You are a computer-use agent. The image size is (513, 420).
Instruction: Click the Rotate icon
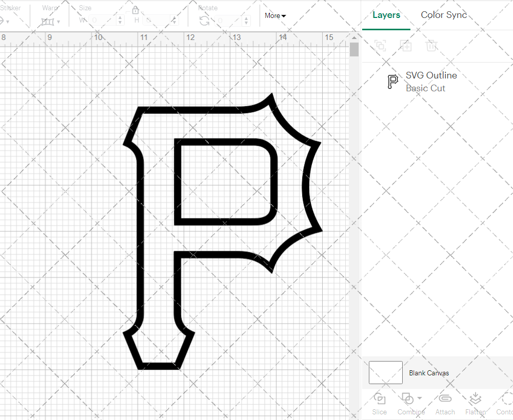click(205, 21)
